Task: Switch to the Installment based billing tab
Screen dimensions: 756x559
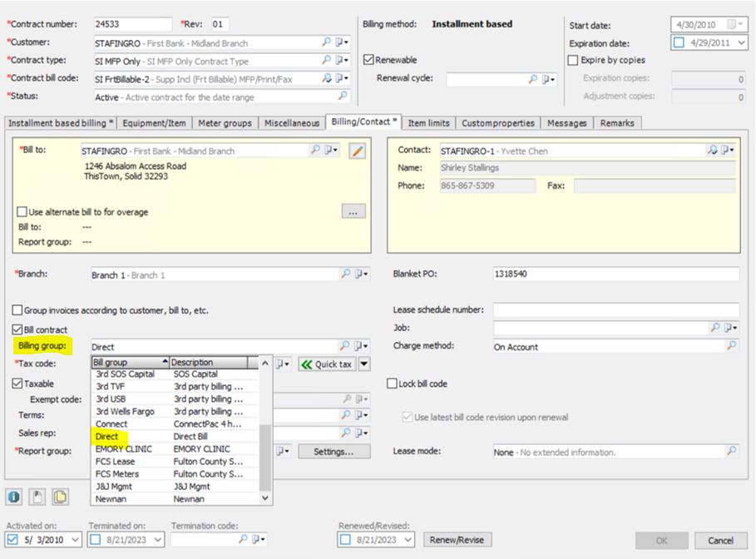Action: (61, 123)
